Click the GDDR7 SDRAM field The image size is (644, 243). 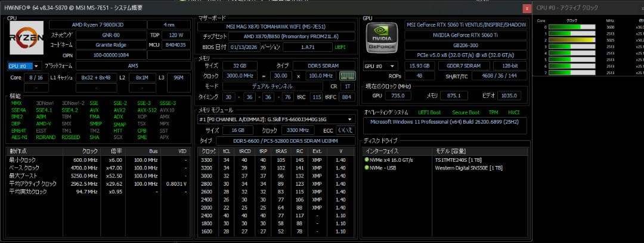point(464,66)
